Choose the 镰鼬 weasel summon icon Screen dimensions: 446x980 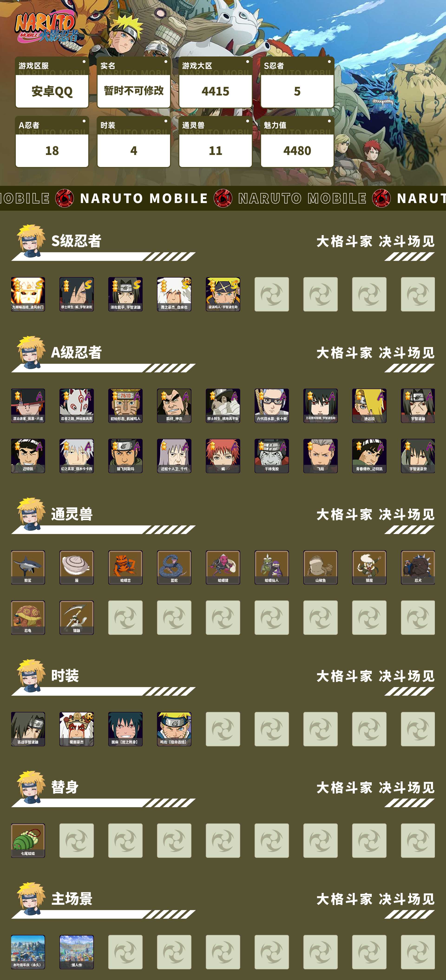(76, 617)
